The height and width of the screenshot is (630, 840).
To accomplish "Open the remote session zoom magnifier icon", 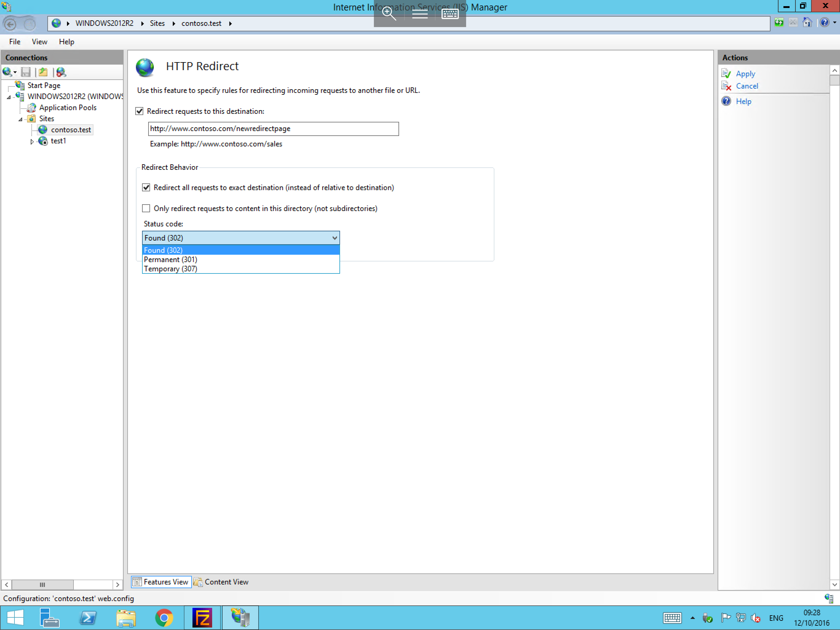I will [389, 14].
